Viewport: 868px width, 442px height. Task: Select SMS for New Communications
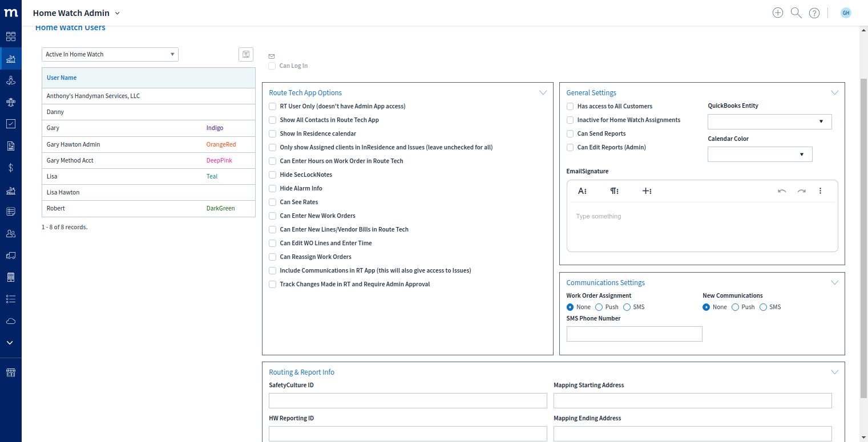(764, 307)
